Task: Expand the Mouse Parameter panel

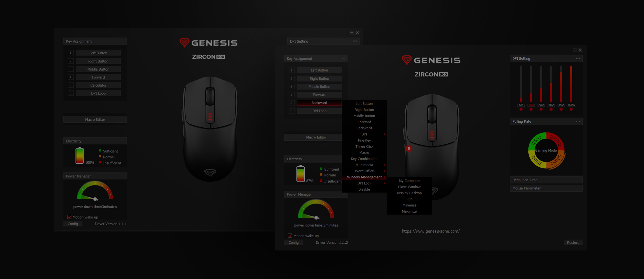Action: click(x=578, y=188)
